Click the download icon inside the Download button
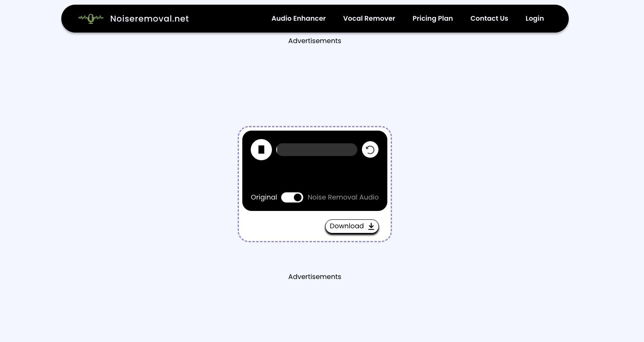The width and height of the screenshot is (644, 342). coord(371,226)
